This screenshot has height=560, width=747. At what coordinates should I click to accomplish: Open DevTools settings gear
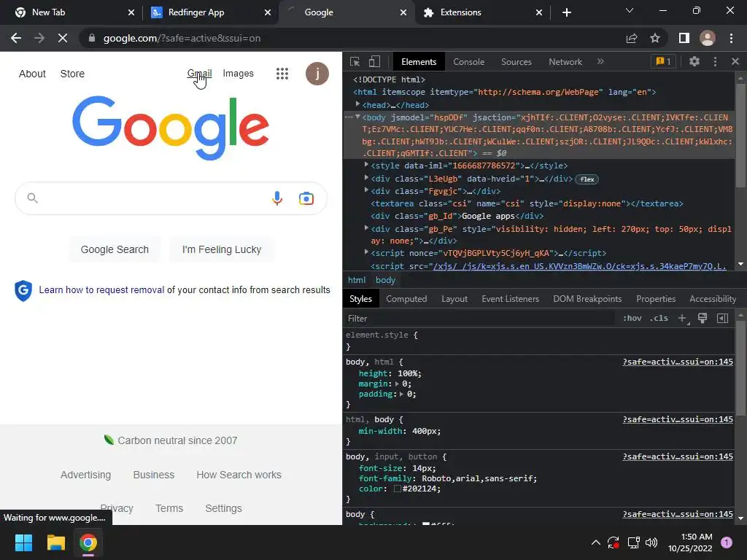point(694,61)
